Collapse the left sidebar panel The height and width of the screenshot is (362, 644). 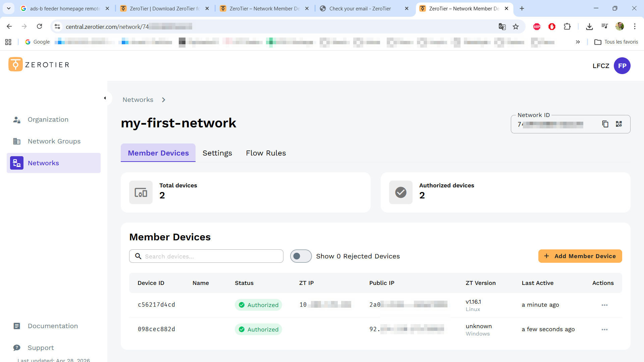coord(105,98)
